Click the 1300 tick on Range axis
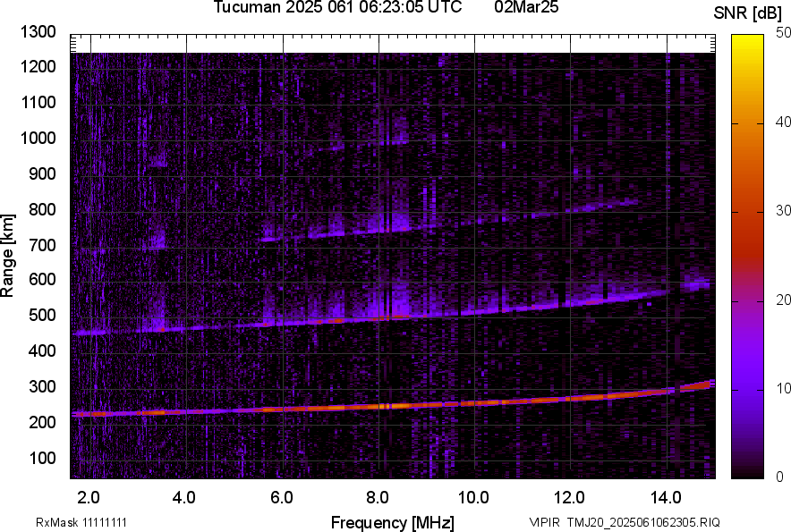 point(39,32)
